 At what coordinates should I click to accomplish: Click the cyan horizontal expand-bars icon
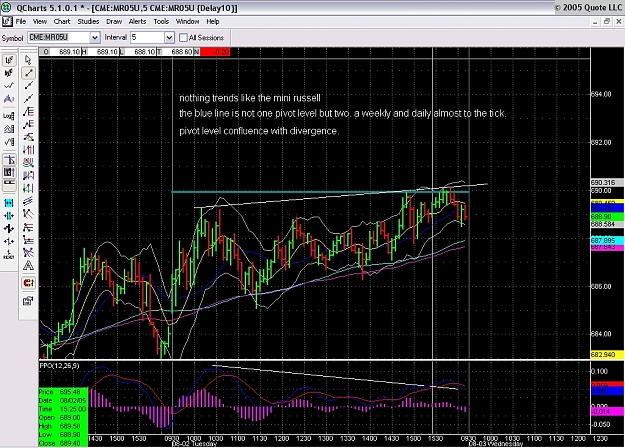[x=9, y=216]
